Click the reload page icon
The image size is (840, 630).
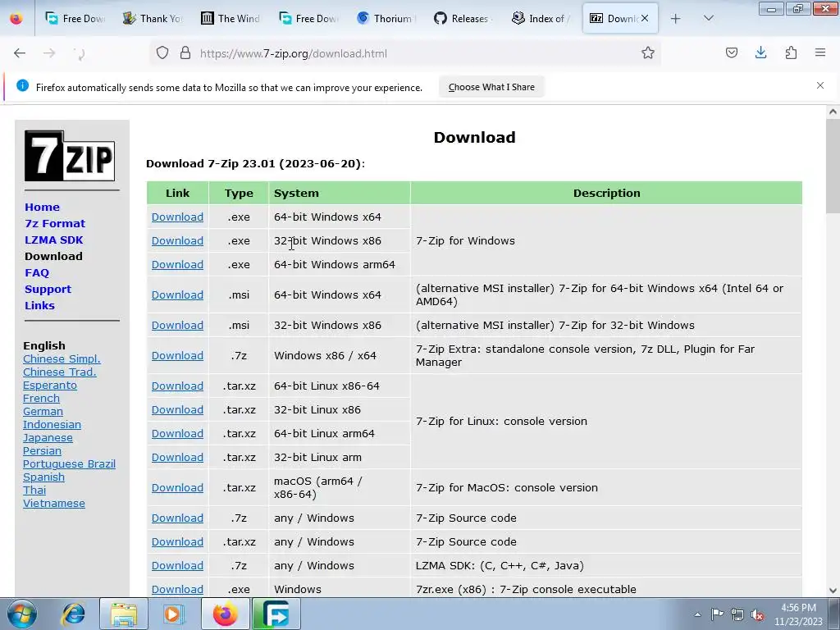tap(80, 53)
